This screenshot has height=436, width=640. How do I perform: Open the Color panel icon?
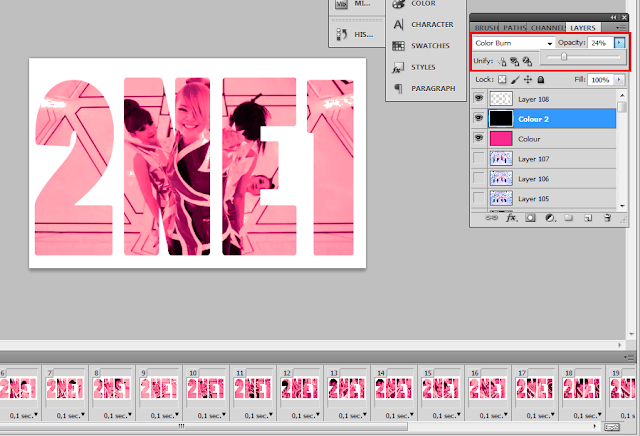398,4
